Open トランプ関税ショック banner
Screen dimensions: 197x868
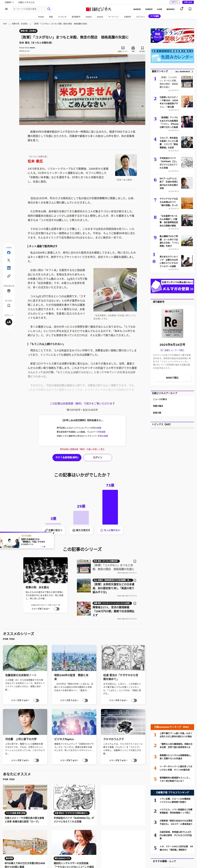(172, 36)
